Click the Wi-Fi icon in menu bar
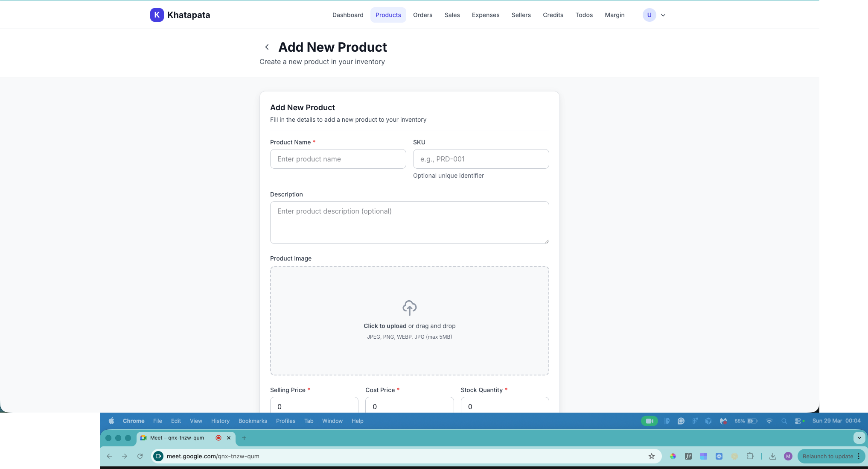This screenshot has width=868, height=469. pos(769,421)
